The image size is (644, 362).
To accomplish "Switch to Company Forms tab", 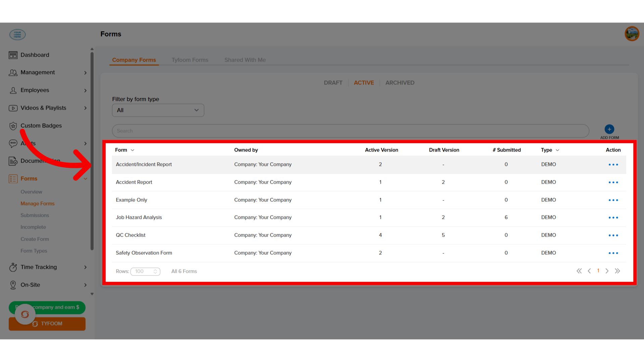I will tap(134, 60).
